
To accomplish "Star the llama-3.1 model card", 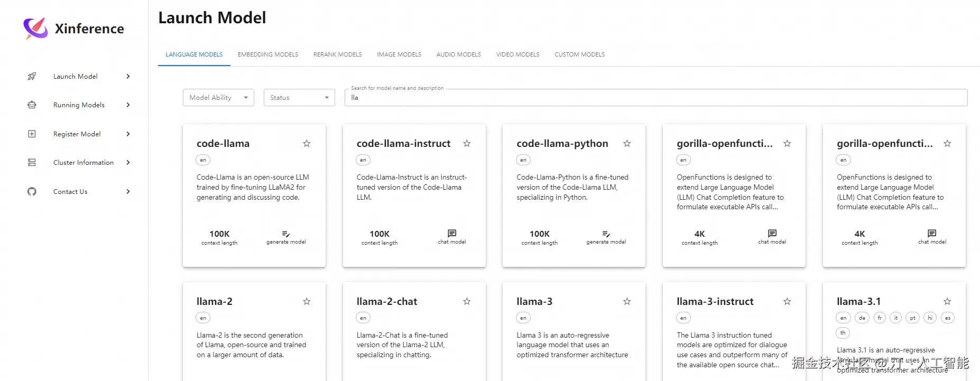I will click(947, 301).
